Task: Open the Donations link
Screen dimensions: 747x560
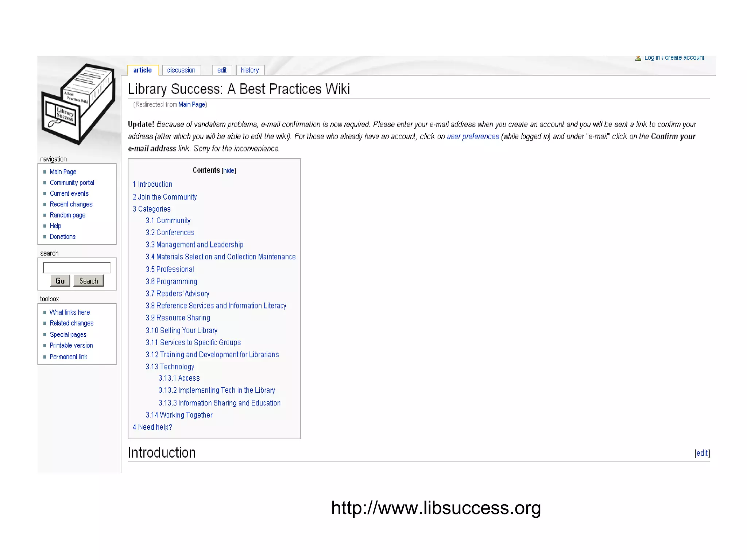Action: (63, 237)
